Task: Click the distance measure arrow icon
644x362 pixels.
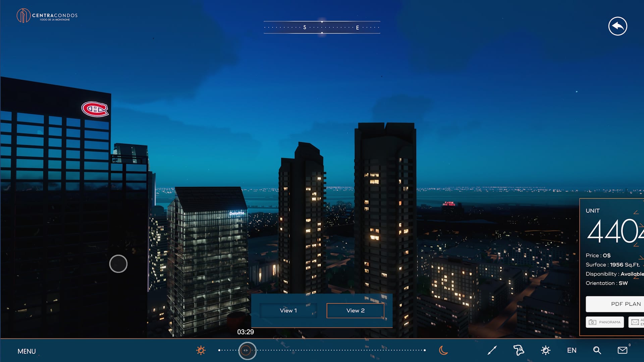Action: [x=492, y=350]
